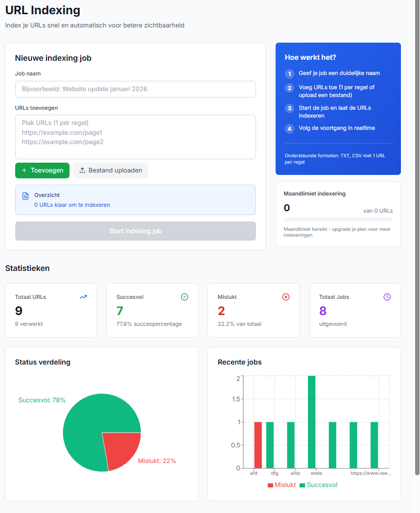Click the trending arrow icon in Totaal URLs card
Screen dimensions: 420x513
[x=83, y=297]
